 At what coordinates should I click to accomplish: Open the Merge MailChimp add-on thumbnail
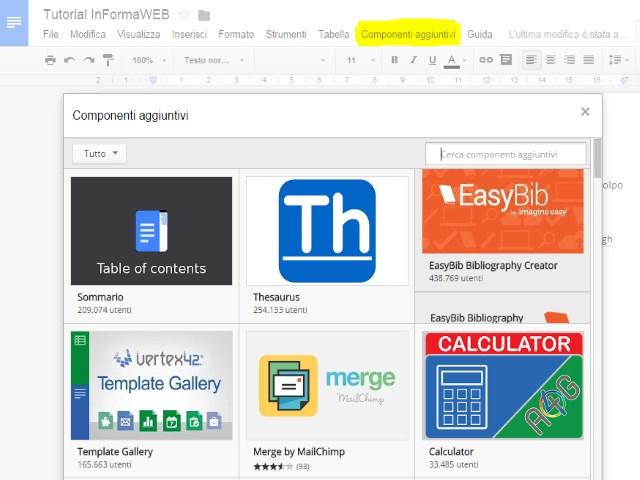click(x=327, y=385)
